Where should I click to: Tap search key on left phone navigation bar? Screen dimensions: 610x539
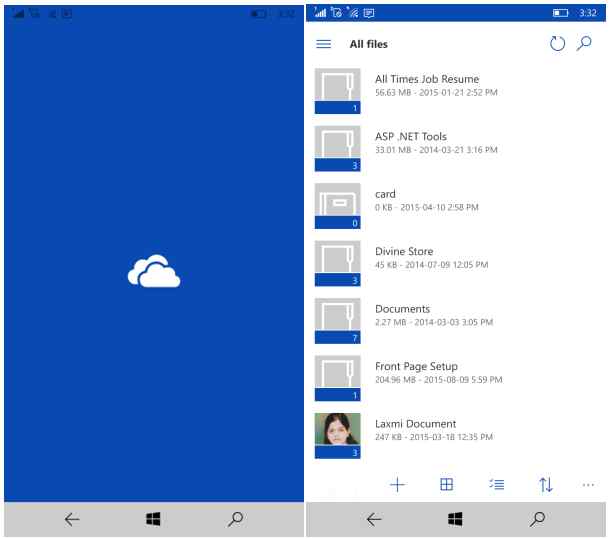235,519
